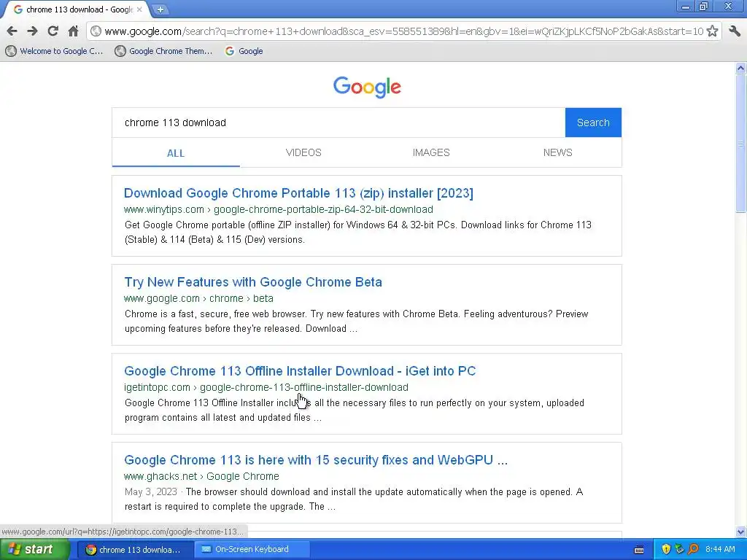Viewport: 747px width, 560px height.
Task: Close the chrome 113 download tab
Action: [x=139, y=9]
